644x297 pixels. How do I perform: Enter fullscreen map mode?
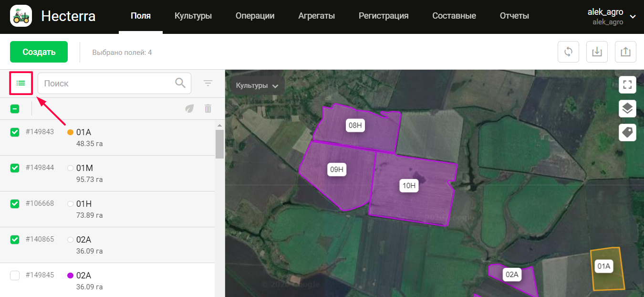(627, 85)
